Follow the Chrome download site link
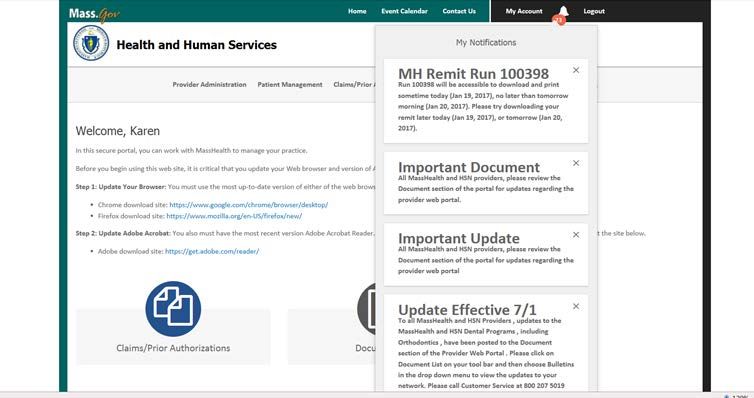This screenshot has height=398, width=754. coord(249,205)
